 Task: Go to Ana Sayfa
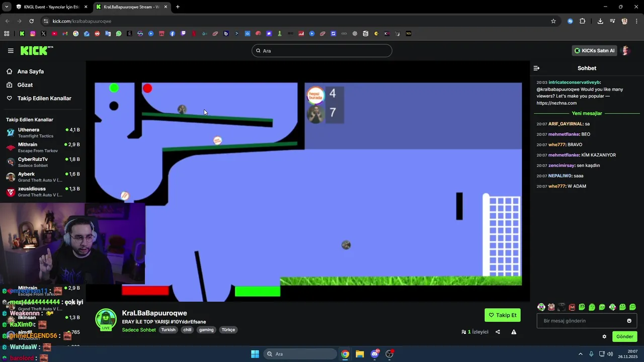[x=30, y=71]
